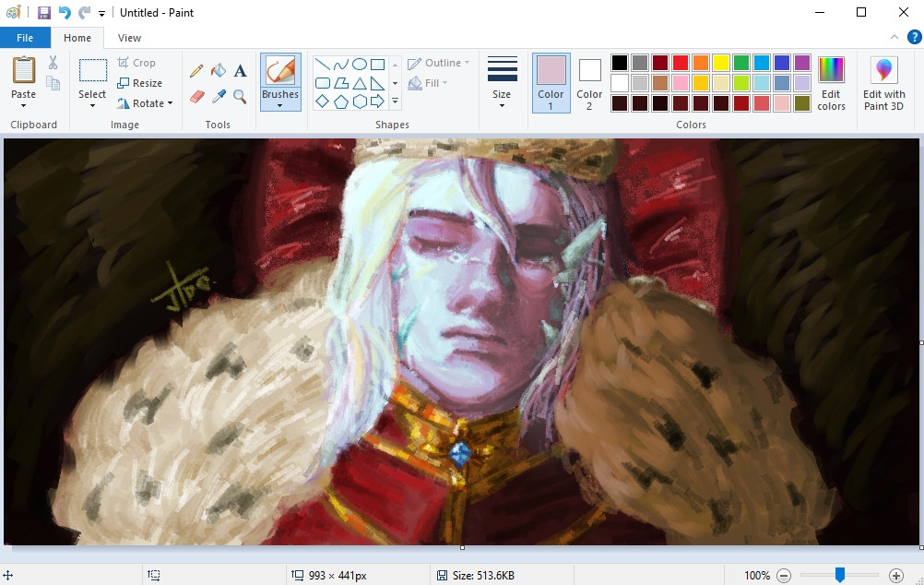Switch to the Home tab
The height and width of the screenshot is (585, 924).
[77, 38]
